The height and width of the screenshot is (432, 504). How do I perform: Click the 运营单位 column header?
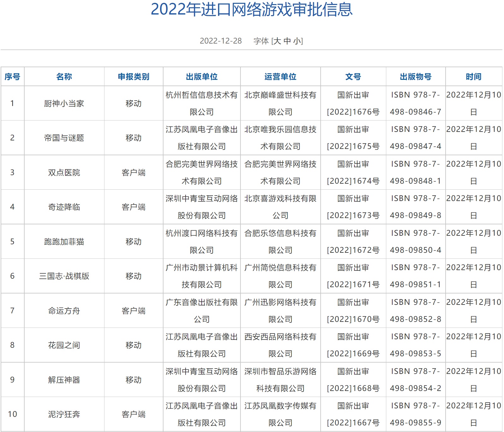[281, 77]
